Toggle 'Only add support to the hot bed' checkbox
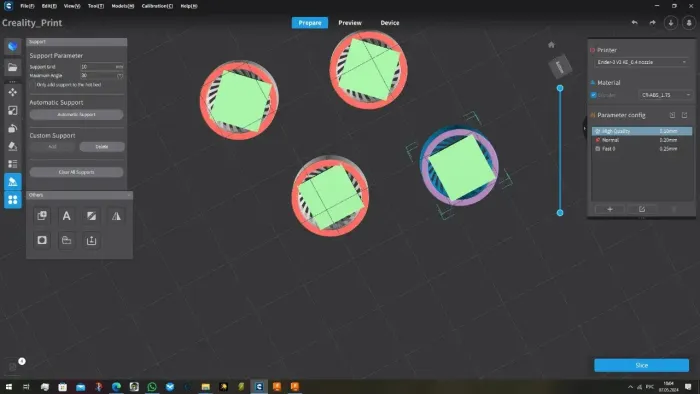This screenshot has height=394, width=700. point(32,85)
